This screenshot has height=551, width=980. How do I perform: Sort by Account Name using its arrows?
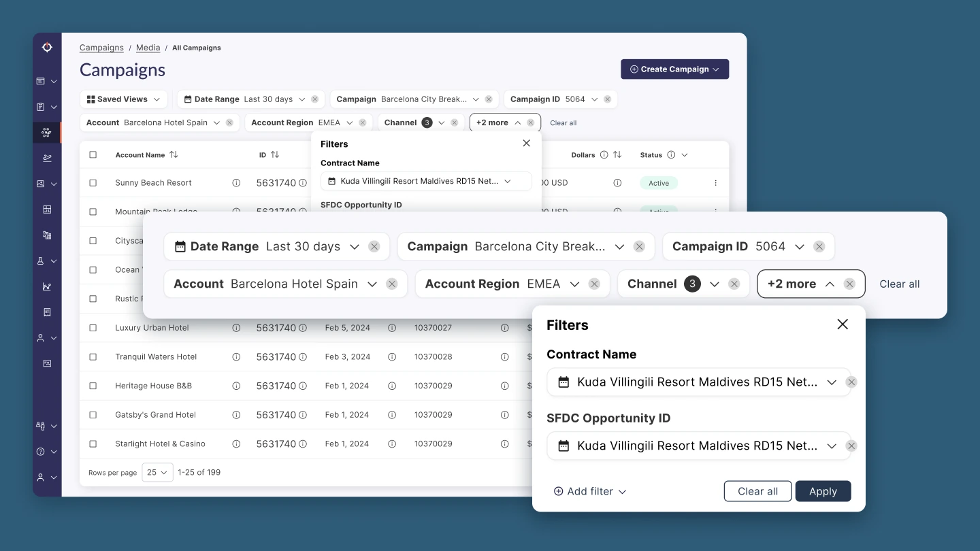174,155
